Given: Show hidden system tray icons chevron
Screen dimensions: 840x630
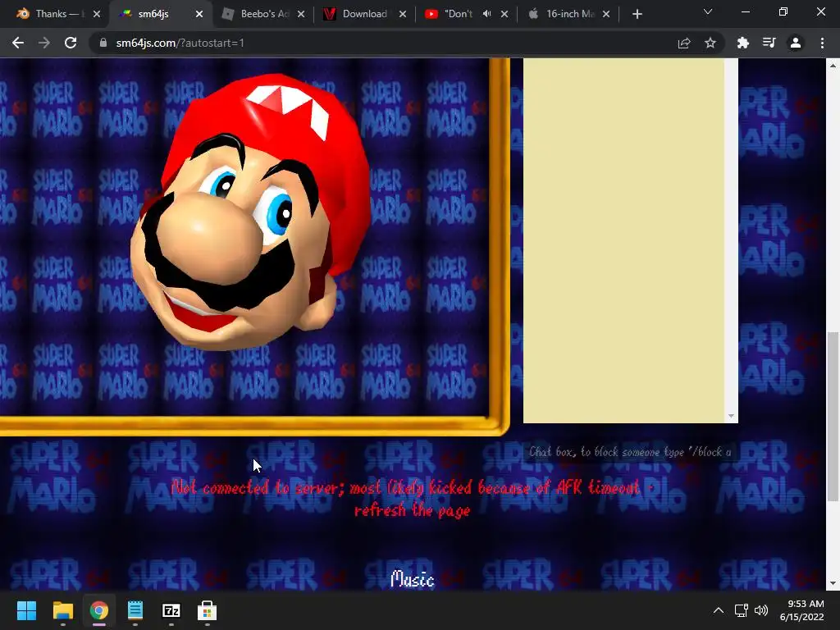Looking at the screenshot, I should point(719,610).
